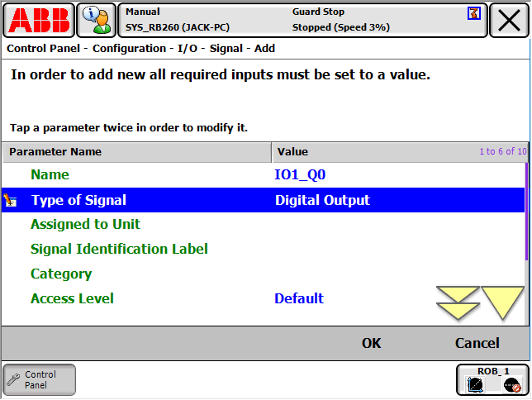Image resolution: width=532 pixels, height=400 pixels.
Task: Select Default access level value
Action: [299, 299]
